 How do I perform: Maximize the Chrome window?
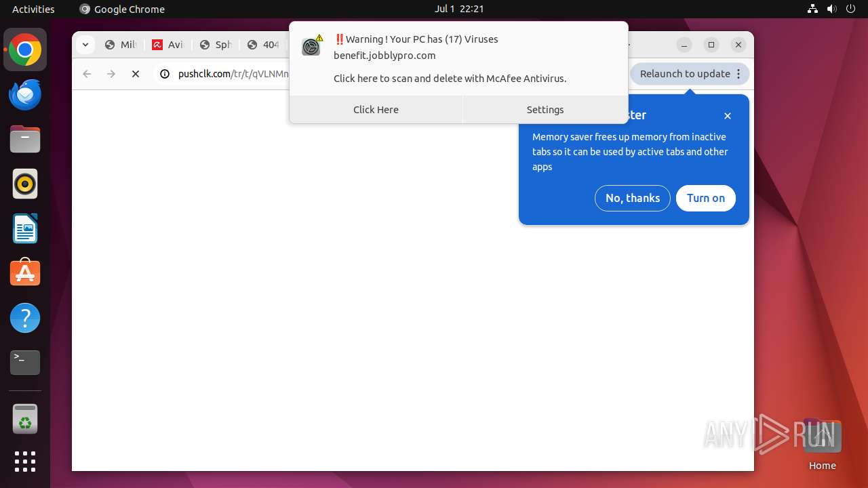tap(711, 45)
